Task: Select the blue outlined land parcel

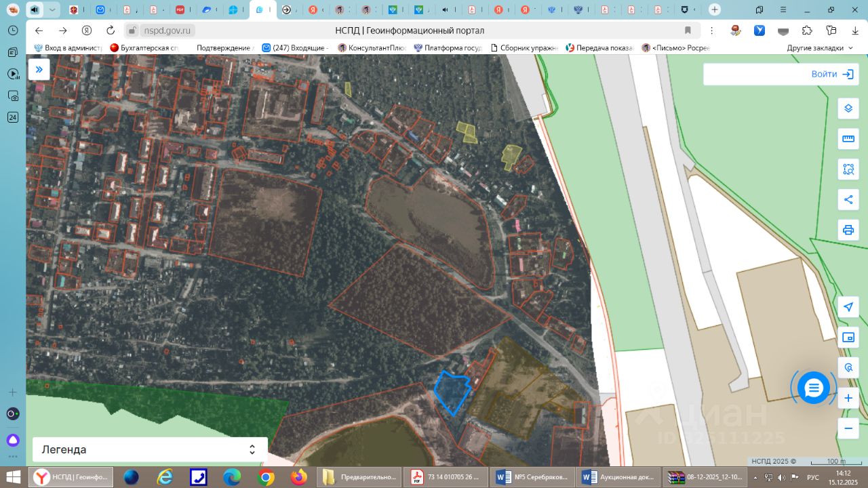Action: (452, 392)
